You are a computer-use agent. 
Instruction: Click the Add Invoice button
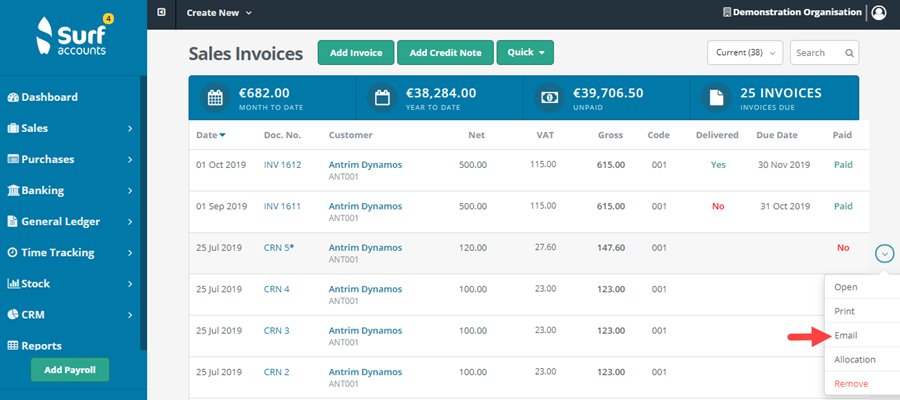355,53
